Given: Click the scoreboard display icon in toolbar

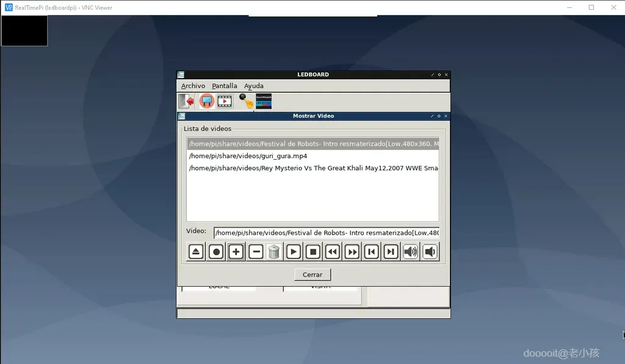Looking at the screenshot, I should 207,101.
